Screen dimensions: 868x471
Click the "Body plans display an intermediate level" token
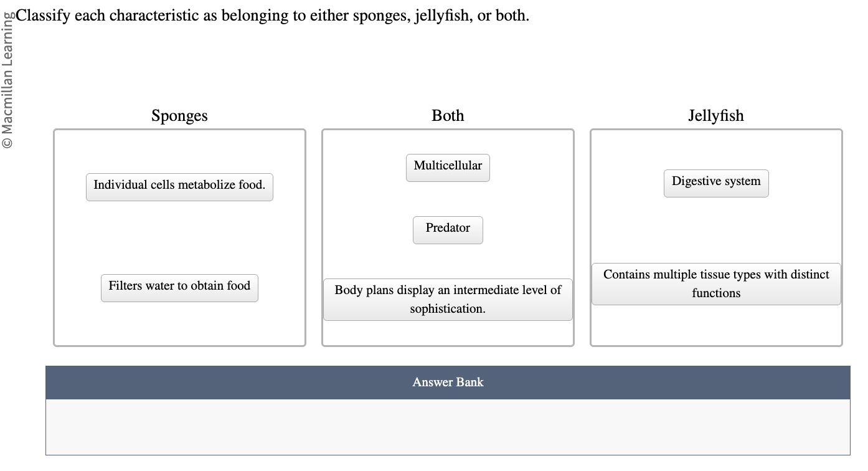click(448, 299)
